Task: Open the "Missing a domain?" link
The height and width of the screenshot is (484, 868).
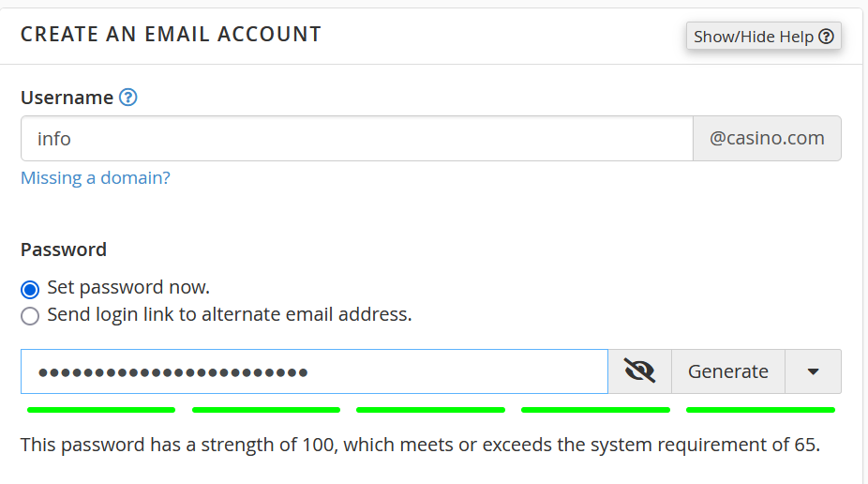Action: point(96,178)
